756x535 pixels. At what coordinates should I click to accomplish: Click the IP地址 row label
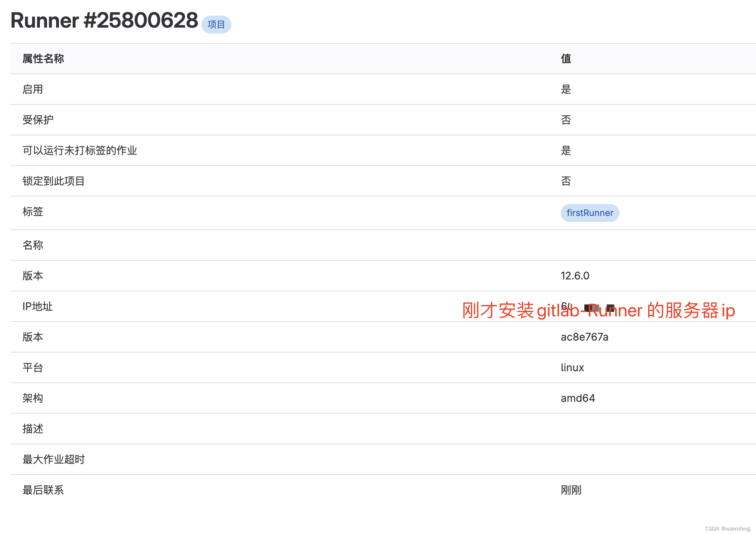coord(37,306)
